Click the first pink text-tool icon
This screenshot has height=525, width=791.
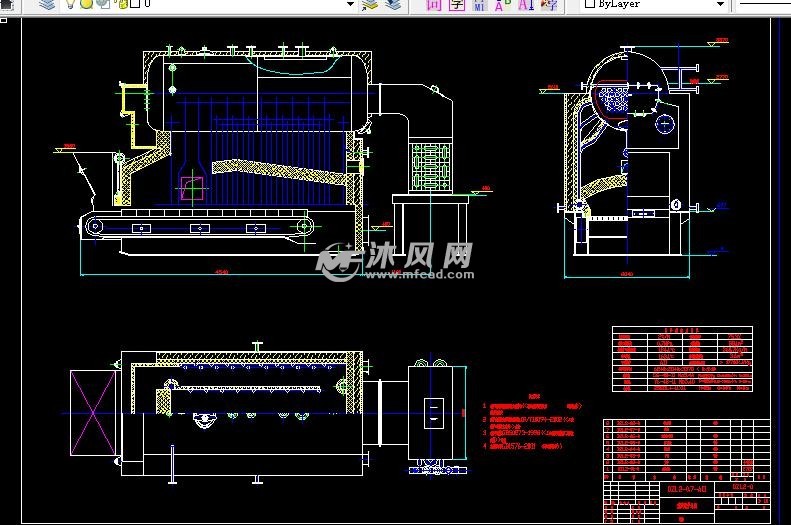pos(434,5)
